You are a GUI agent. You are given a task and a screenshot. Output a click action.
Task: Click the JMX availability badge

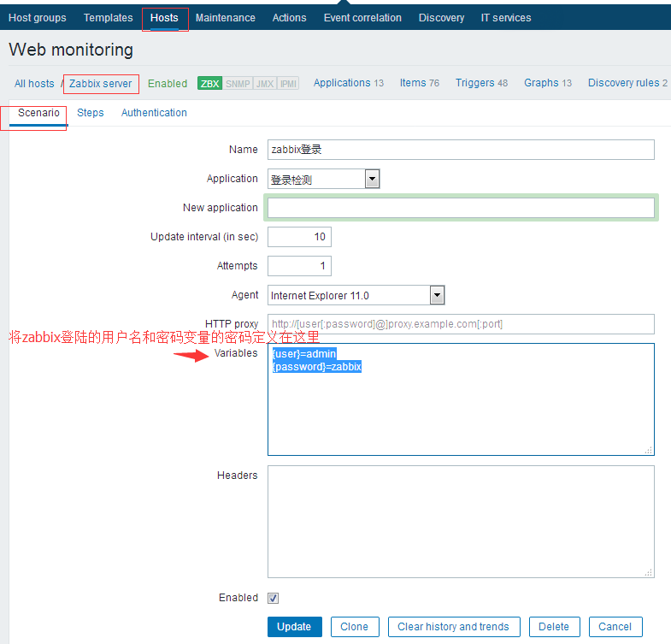264,84
